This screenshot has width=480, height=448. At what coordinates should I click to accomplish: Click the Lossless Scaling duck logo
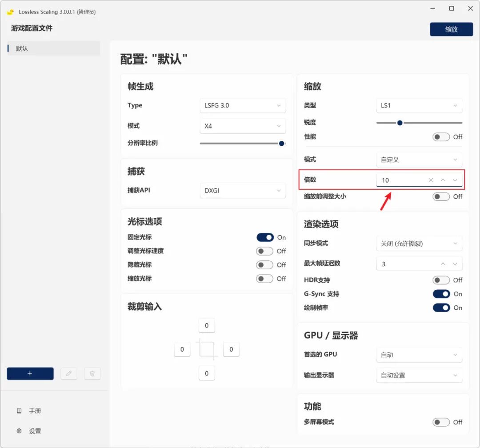pos(10,12)
